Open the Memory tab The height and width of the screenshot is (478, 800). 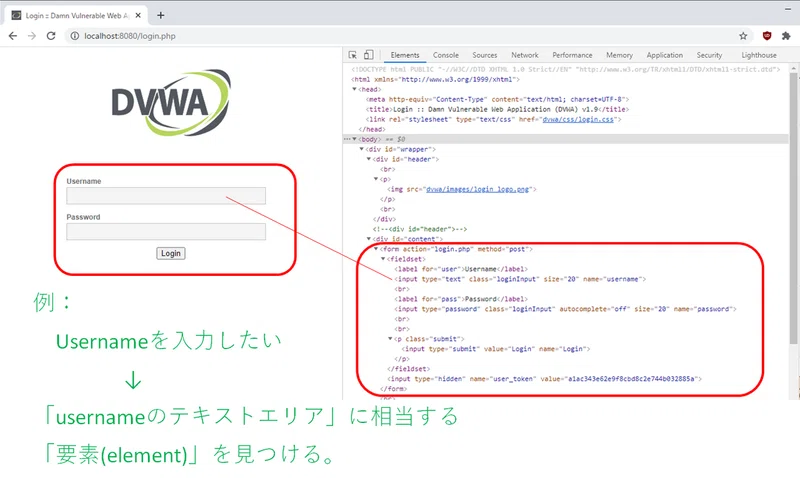[619, 55]
